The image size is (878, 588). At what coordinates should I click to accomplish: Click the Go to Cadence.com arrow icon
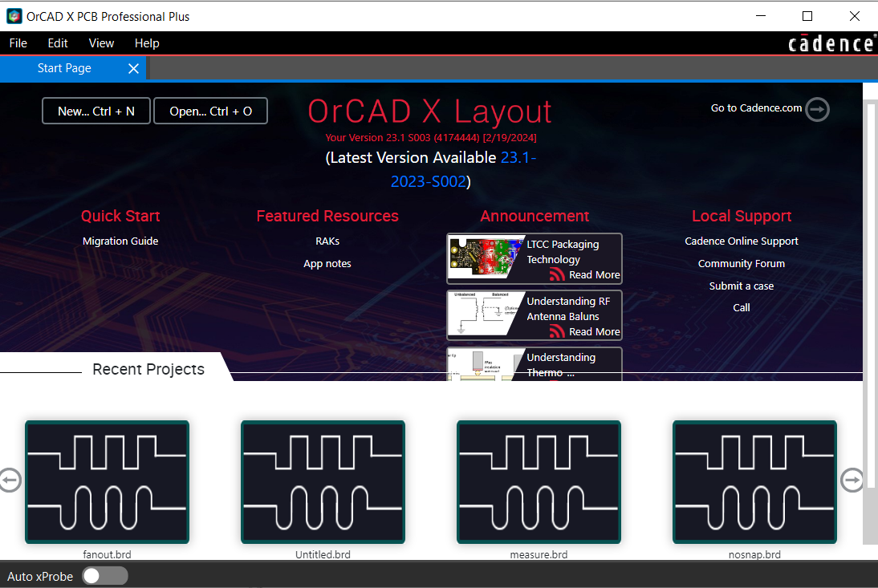click(818, 109)
